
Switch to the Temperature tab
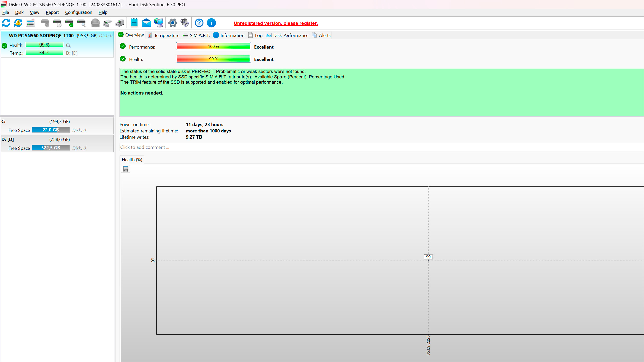[x=164, y=35]
